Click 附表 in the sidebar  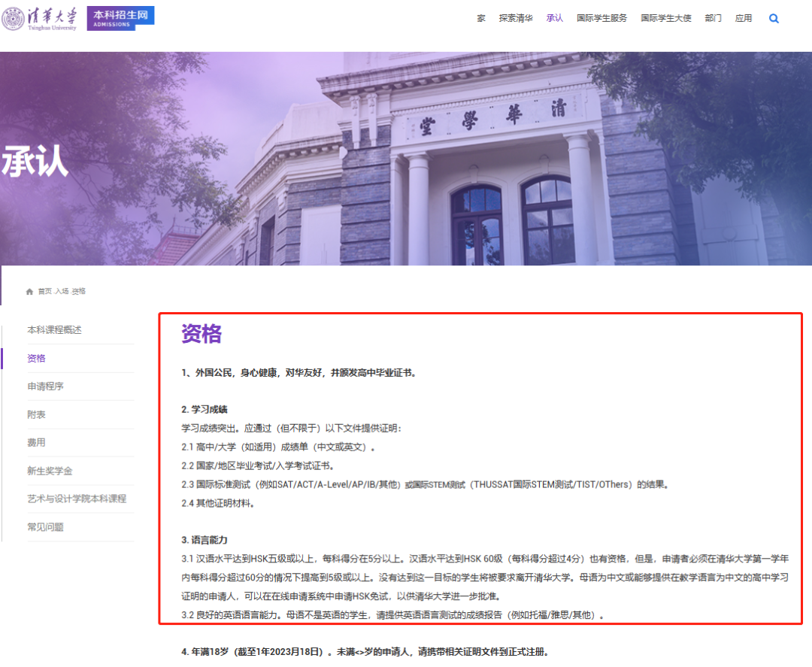(x=36, y=414)
